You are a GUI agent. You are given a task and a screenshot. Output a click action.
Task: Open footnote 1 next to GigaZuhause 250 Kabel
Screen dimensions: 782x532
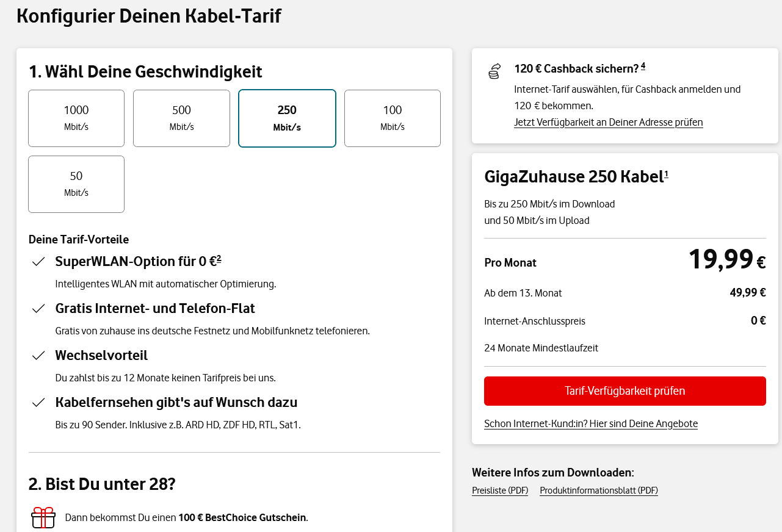point(666,174)
